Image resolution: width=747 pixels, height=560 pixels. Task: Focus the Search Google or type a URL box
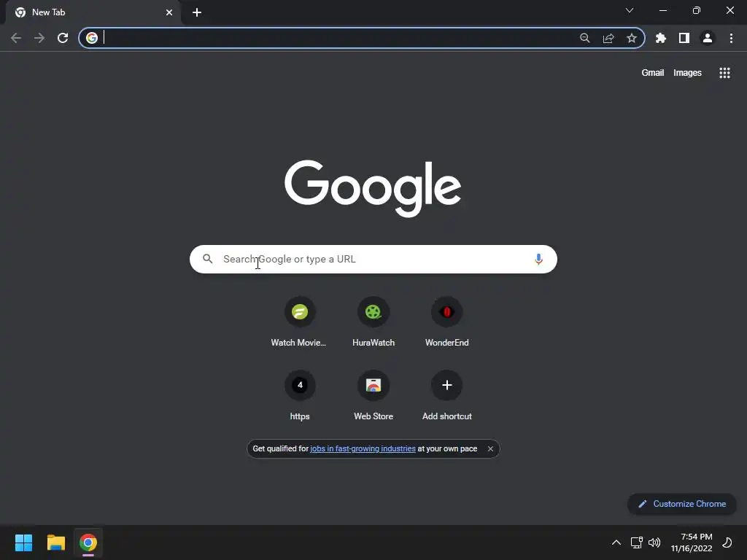pos(373,259)
